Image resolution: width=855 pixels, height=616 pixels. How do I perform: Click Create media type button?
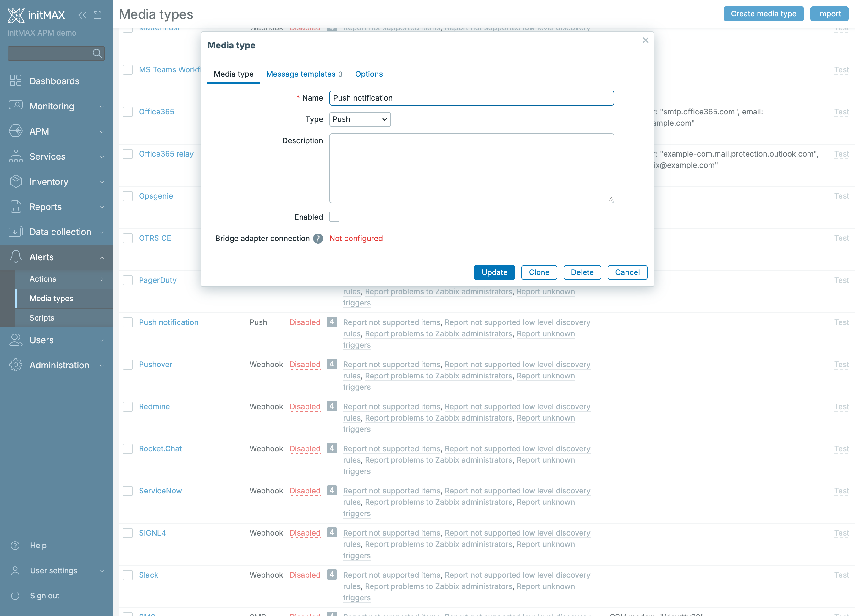[764, 14]
